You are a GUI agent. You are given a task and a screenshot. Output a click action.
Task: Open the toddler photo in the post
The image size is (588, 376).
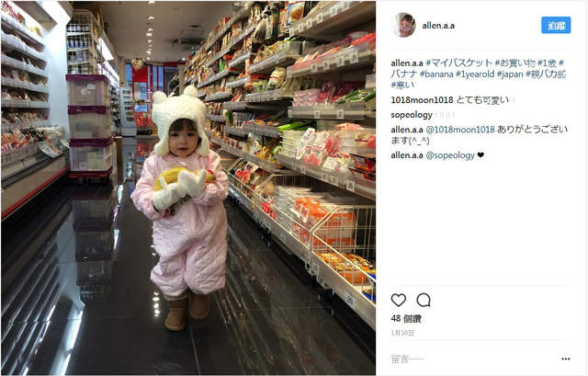188,188
